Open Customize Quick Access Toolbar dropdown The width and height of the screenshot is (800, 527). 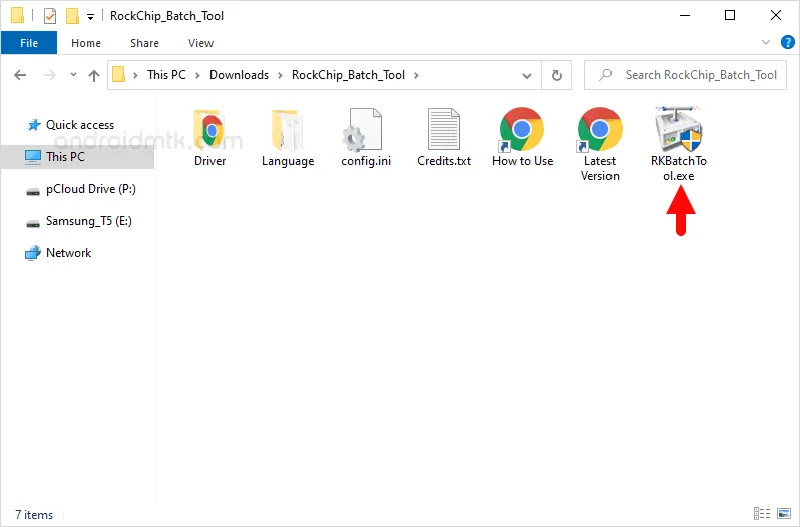click(x=90, y=17)
